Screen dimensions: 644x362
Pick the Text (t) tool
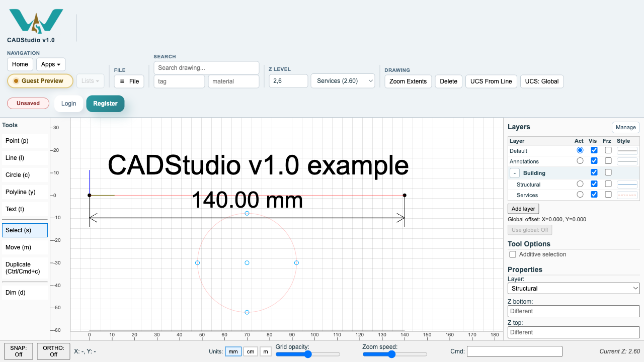coord(25,209)
